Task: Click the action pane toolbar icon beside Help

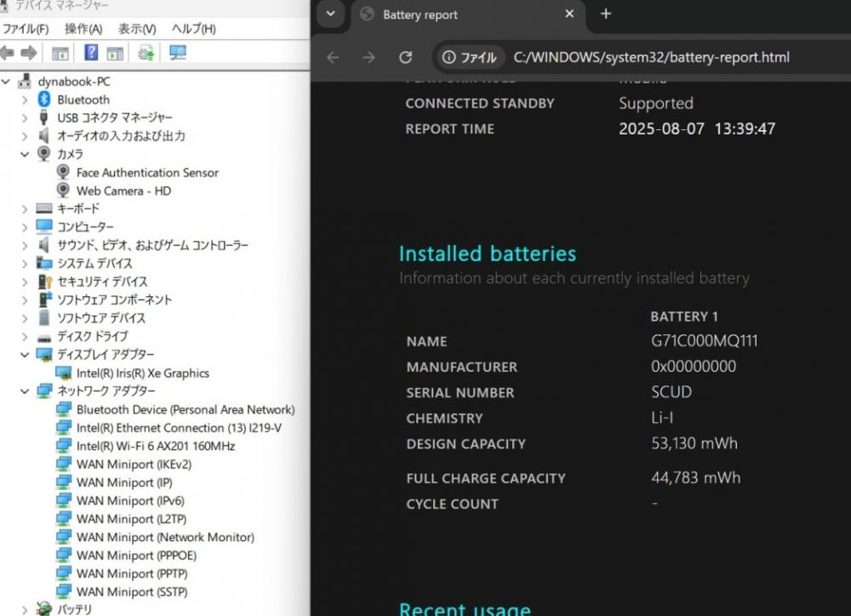Action: (115, 54)
